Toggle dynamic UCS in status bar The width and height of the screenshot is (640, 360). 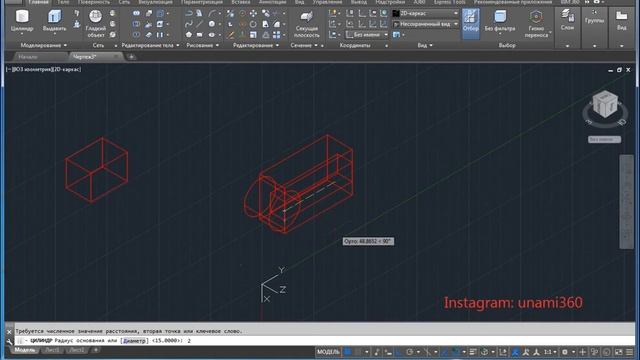click(503, 352)
